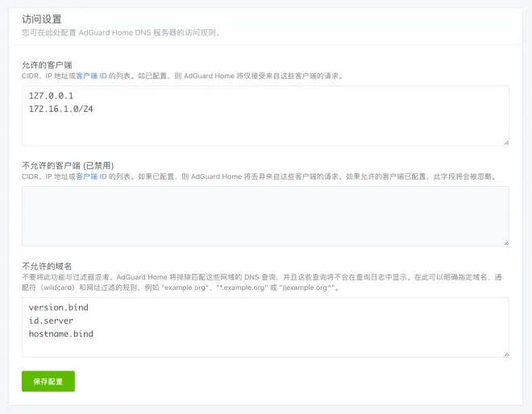Click the id.server entry
Viewport: 532px width, 414px height.
point(51,321)
